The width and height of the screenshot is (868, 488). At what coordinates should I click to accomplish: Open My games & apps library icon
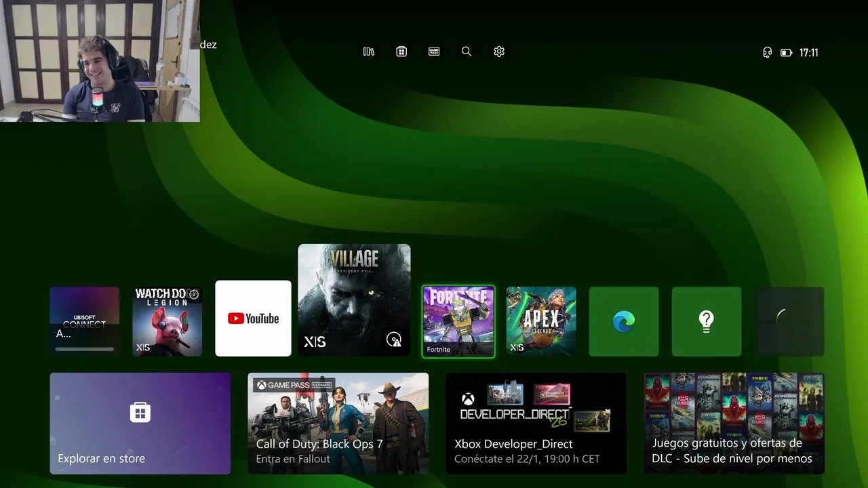[369, 52]
